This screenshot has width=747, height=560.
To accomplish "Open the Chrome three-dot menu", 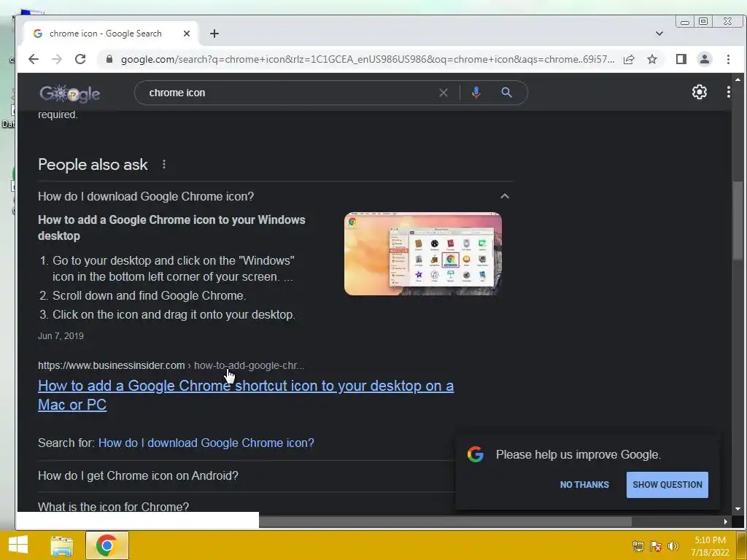I will tap(728, 59).
